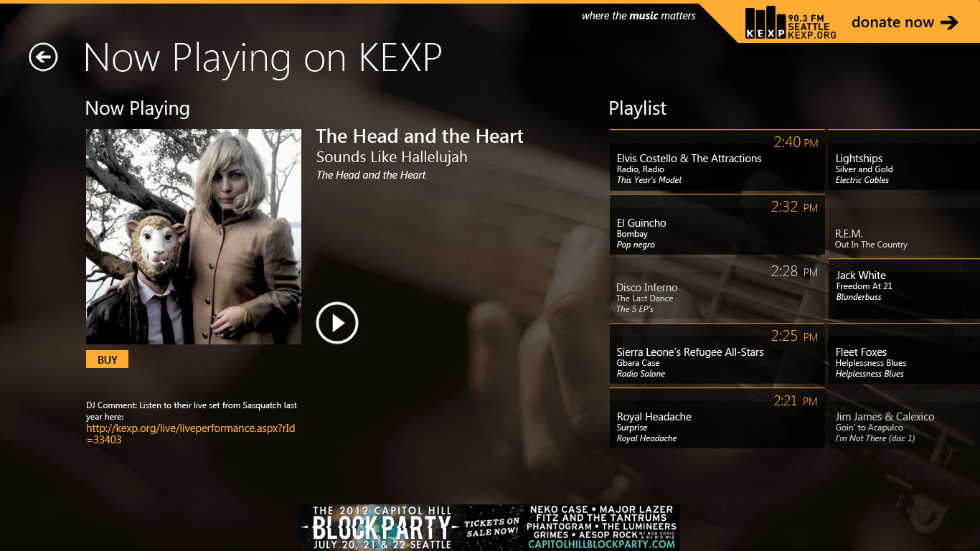Select Sierra Leone's Refugee All-Stars track

pos(717,354)
